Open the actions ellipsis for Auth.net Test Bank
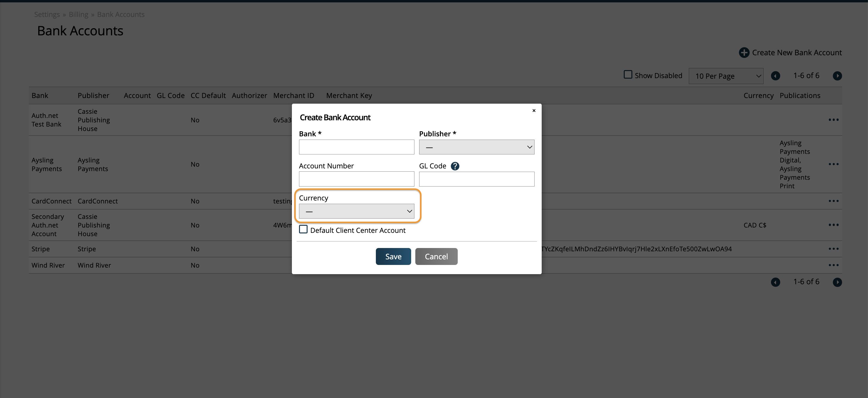The width and height of the screenshot is (868, 398). pos(834,120)
